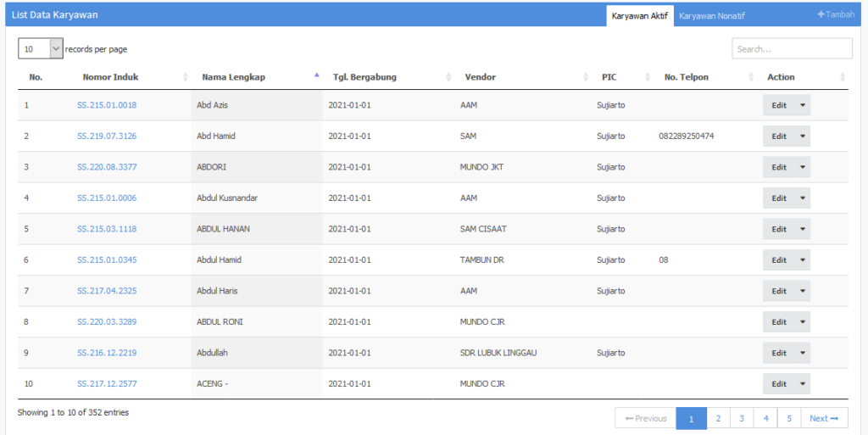Image resolution: width=868 pixels, height=435 pixels.
Task: Open employee link SS.220.03.3289
Action: [x=107, y=322]
